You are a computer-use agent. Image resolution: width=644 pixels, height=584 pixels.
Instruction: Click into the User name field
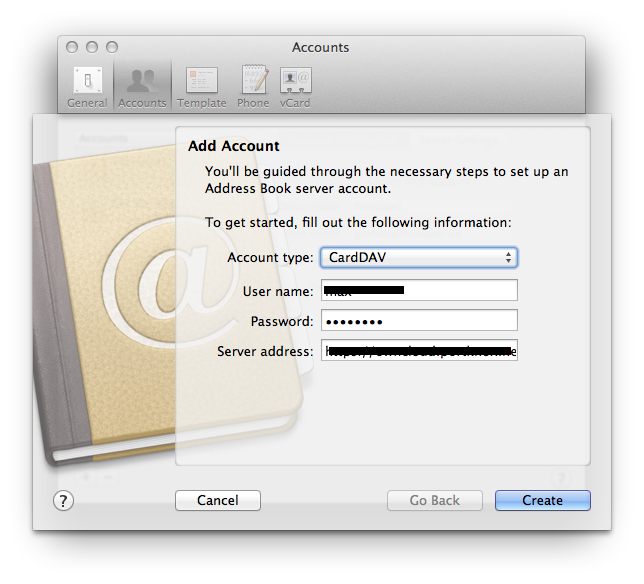tap(419, 290)
